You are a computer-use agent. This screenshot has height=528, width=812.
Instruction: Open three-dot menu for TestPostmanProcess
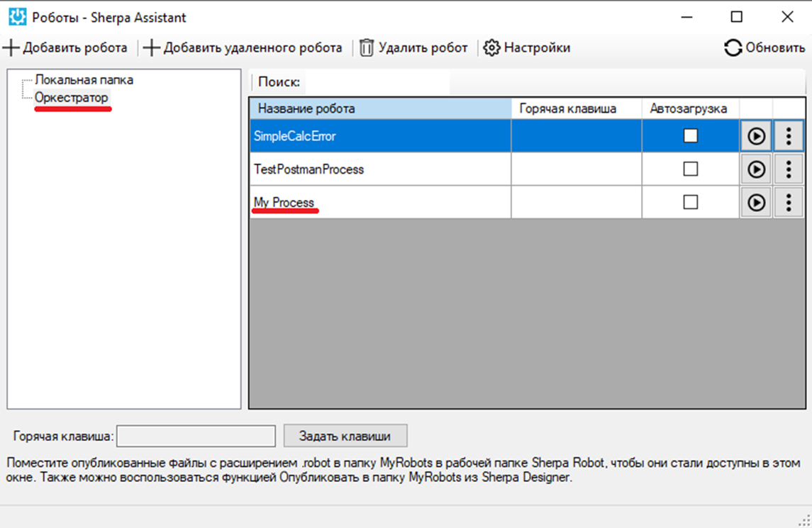tap(789, 169)
